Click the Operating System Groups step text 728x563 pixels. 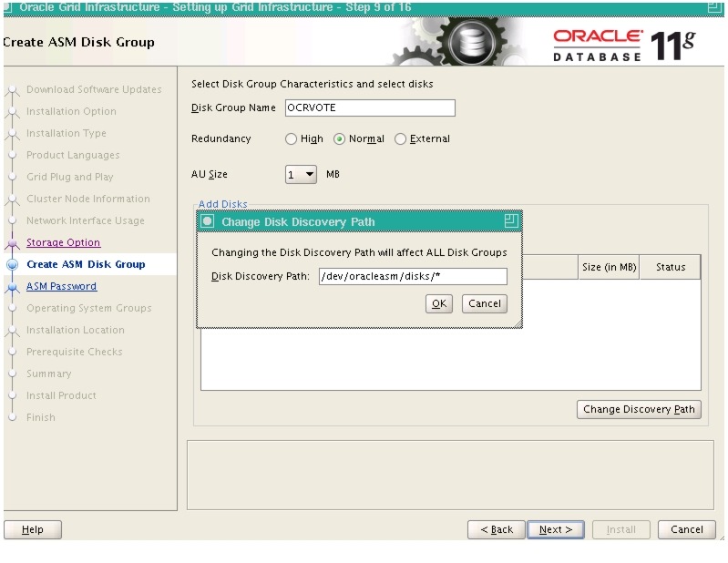click(88, 308)
